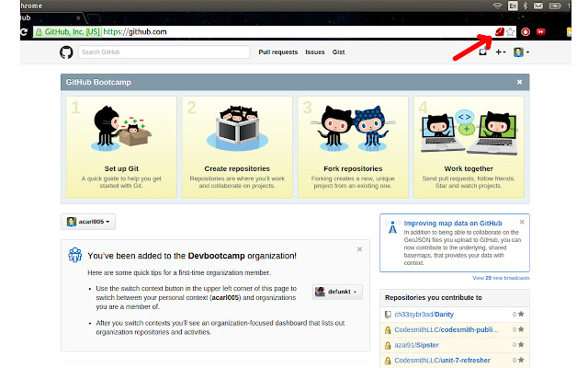Dismiss the Devbootcamp organization notice
This screenshot has height=368, width=588.
coord(359,249)
